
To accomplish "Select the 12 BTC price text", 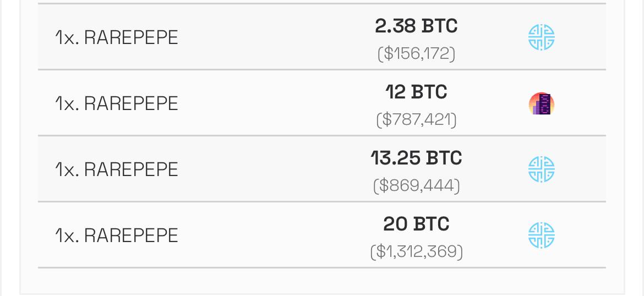I will [416, 92].
